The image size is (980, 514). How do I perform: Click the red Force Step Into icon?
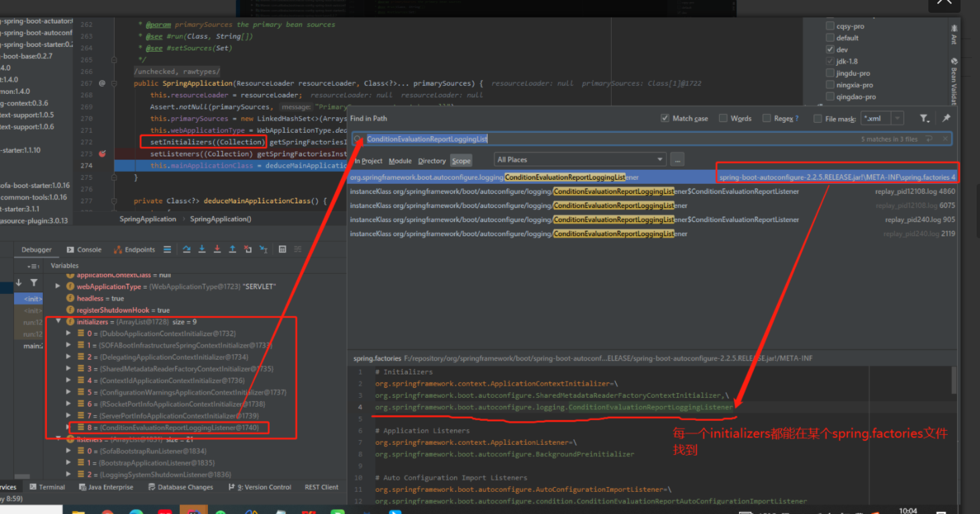point(217,249)
